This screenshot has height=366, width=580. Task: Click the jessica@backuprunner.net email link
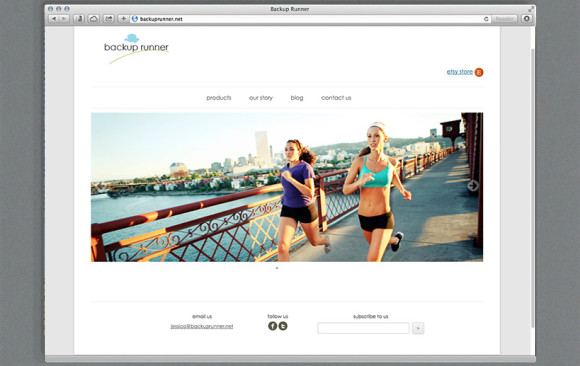(x=202, y=326)
